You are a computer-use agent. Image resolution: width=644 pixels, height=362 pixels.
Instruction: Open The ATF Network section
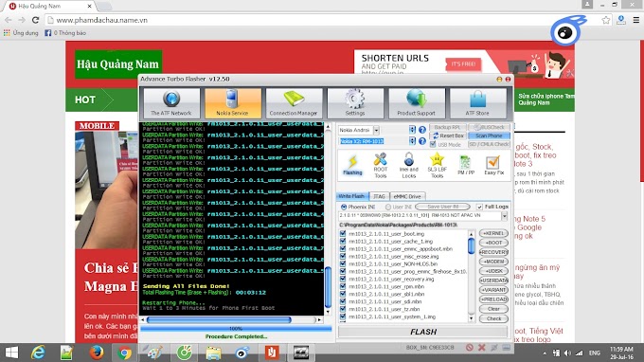coord(170,102)
